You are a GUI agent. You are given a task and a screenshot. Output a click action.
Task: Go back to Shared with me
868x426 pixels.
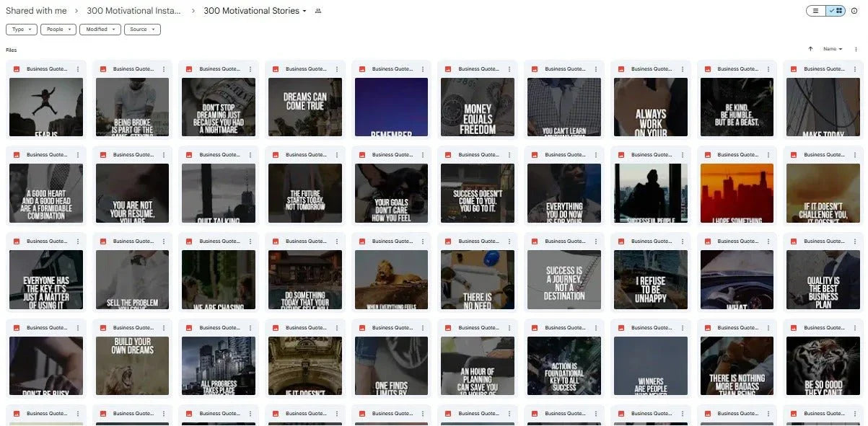(36, 10)
